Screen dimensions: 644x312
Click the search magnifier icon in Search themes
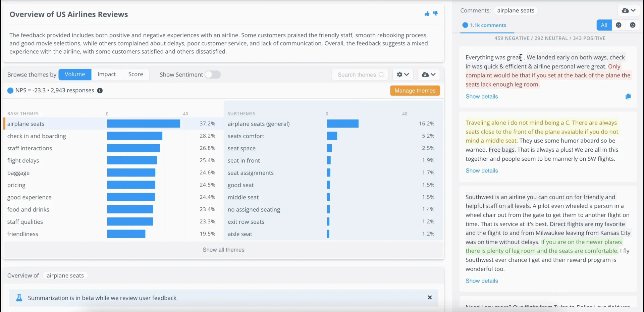pyautogui.click(x=381, y=74)
